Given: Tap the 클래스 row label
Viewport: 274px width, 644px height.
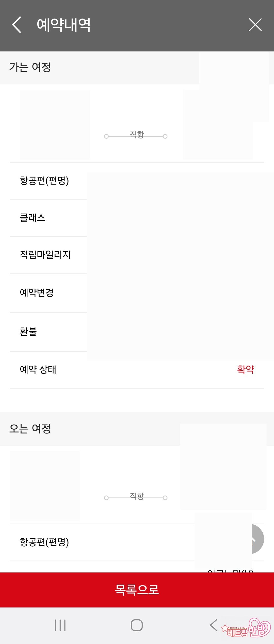Looking at the screenshot, I should click(32, 218).
